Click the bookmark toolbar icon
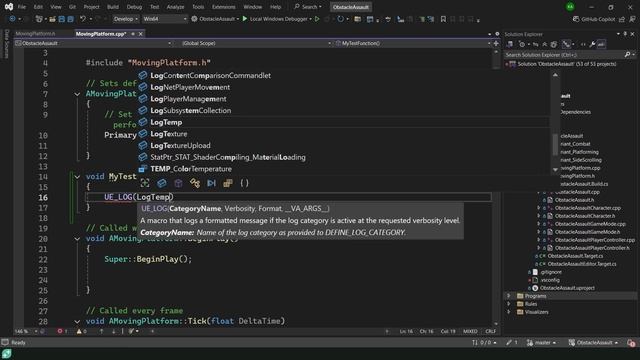Viewport: 640px width, 360px height. click(x=443, y=19)
